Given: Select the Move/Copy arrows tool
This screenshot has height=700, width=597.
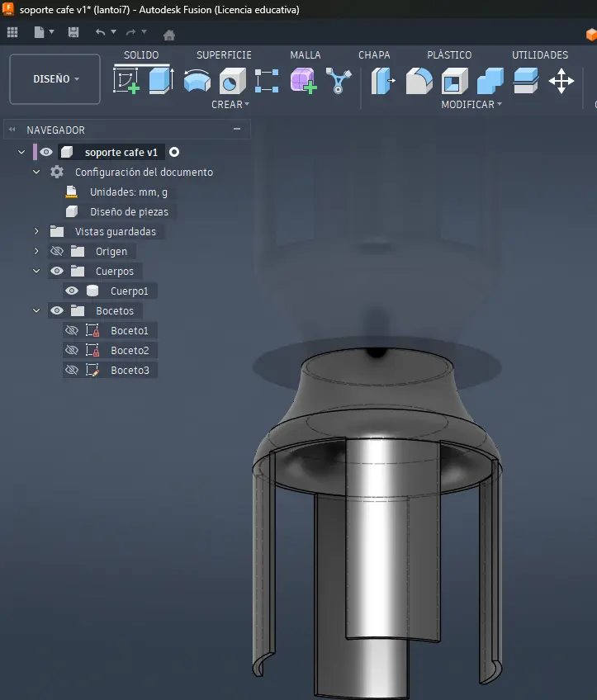Looking at the screenshot, I should 561,81.
